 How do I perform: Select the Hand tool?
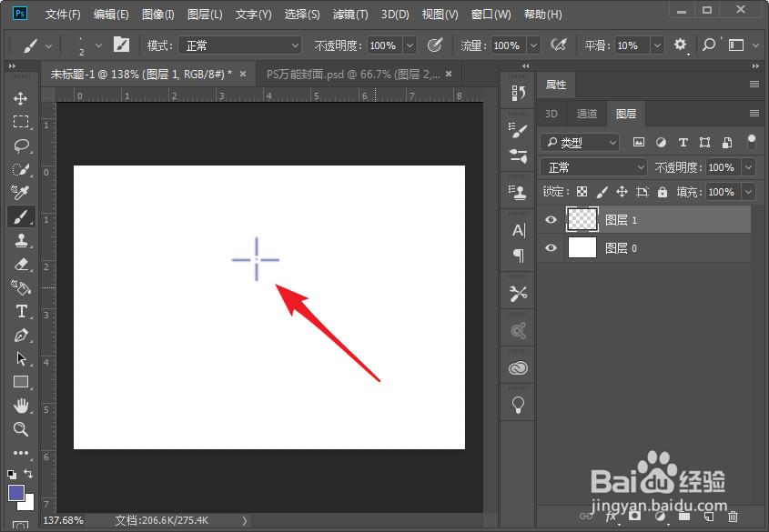click(x=21, y=406)
